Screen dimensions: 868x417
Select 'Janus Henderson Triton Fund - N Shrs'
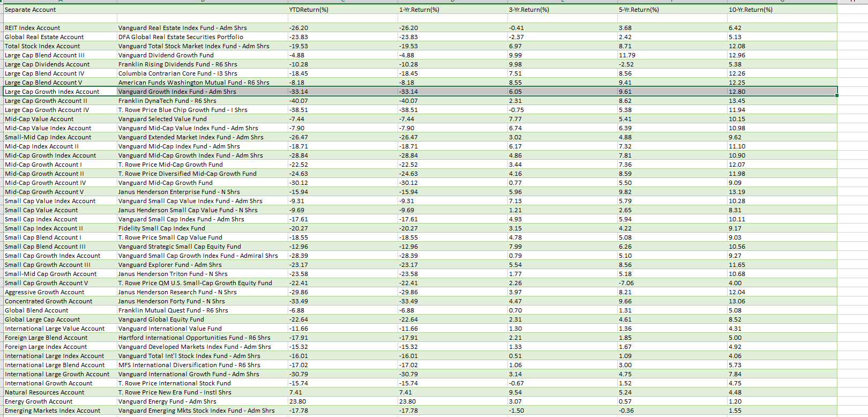coord(203,274)
